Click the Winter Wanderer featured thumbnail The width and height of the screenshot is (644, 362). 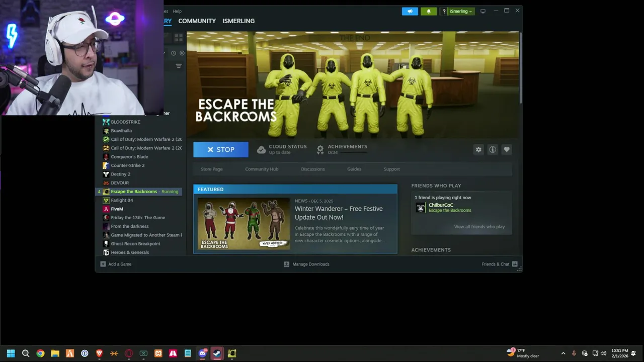(x=244, y=224)
